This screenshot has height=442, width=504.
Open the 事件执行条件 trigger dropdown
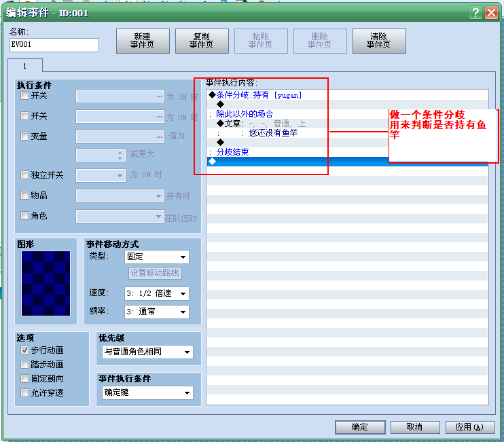148,393
